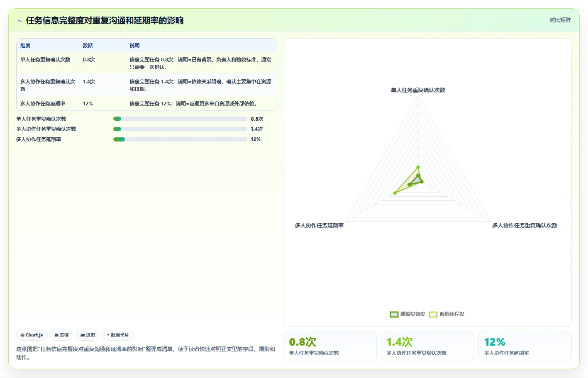This screenshot has height=378, width=588.
Task: Click description starting 信息完整任务 12%
Action: 194,104
